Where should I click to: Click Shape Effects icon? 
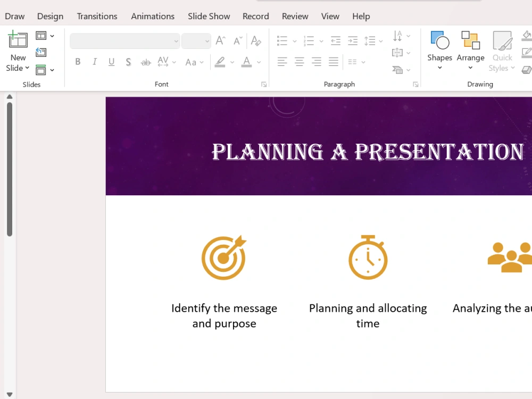pyautogui.click(x=527, y=70)
